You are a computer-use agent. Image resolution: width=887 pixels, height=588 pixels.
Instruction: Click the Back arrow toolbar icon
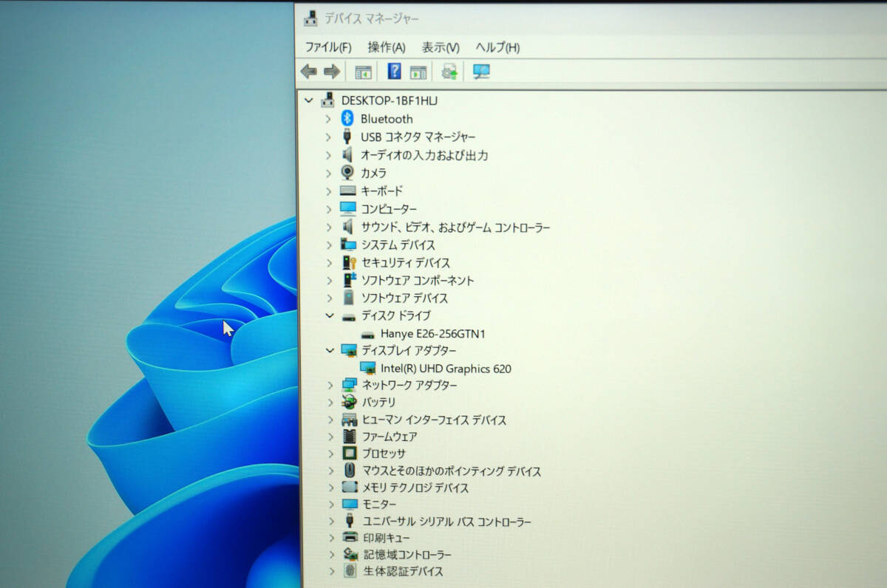[x=309, y=72]
